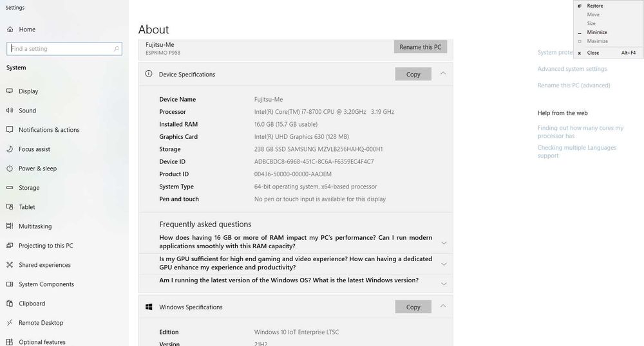Viewport: 644px width, 346px height.
Task: Collapse the Windows Specifications section
Action: point(443,306)
